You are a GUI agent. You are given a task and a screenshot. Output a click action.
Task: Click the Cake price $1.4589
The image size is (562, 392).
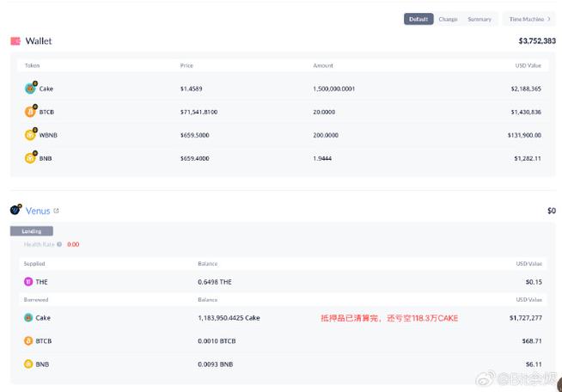click(191, 89)
